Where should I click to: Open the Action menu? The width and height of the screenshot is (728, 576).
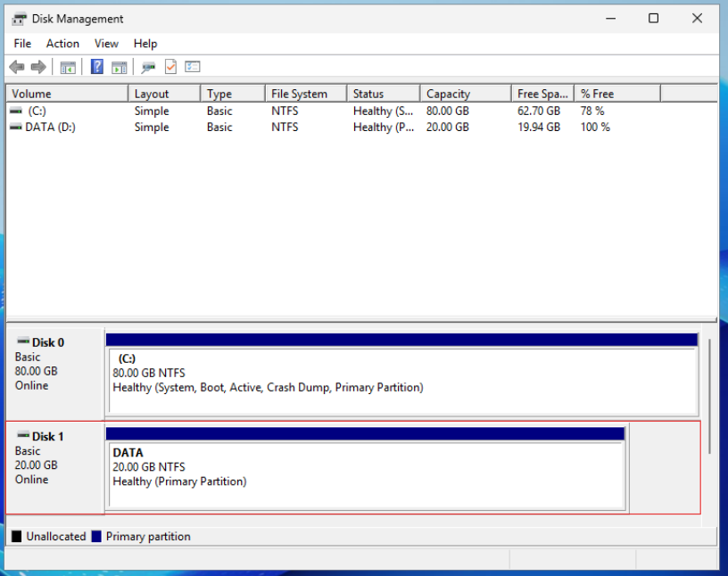point(62,44)
